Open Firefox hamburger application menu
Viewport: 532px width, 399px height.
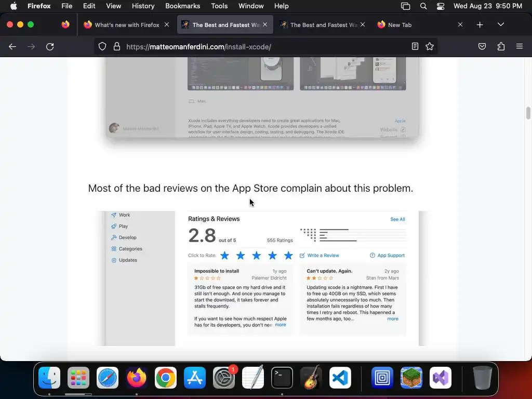pyautogui.click(x=519, y=46)
